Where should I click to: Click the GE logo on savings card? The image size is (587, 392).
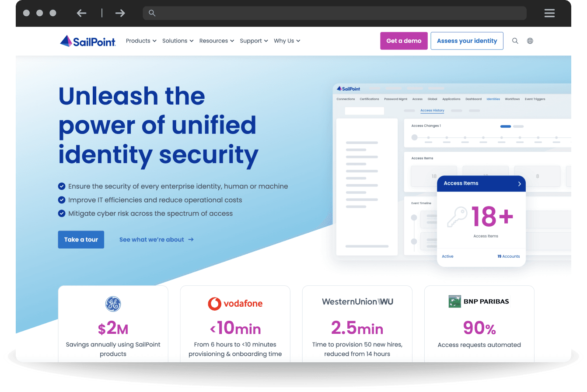[x=113, y=304]
